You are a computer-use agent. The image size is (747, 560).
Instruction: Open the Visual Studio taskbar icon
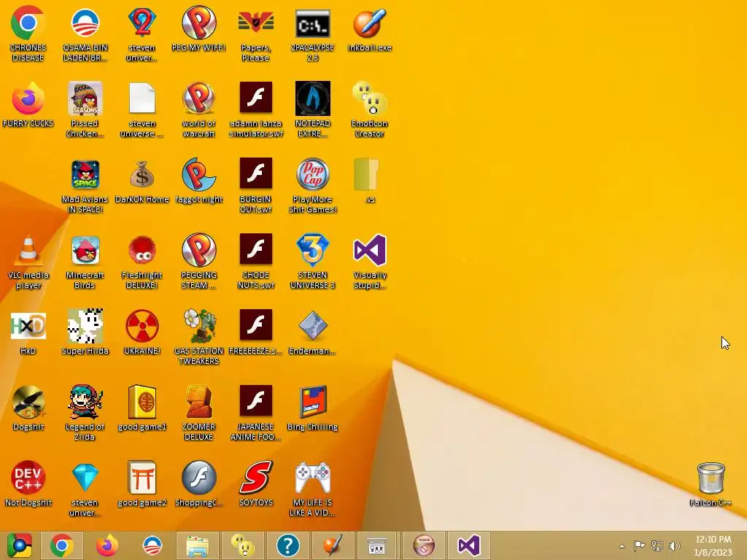point(469,545)
